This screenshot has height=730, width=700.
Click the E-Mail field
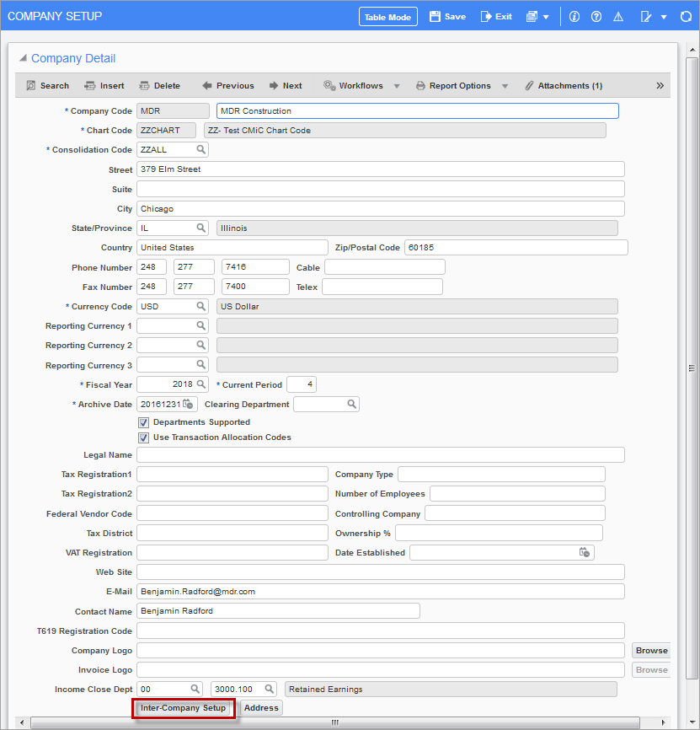(x=381, y=591)
